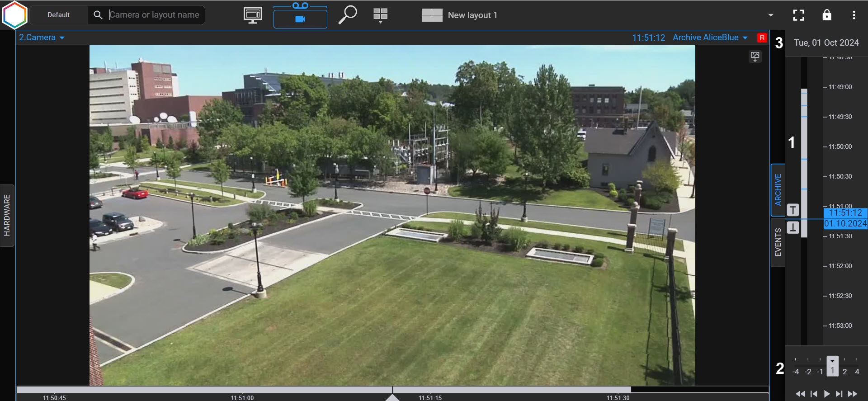The width and height of the screenshot is (868, 401).
Task: Set playback speed to -1
Action: 820,372
